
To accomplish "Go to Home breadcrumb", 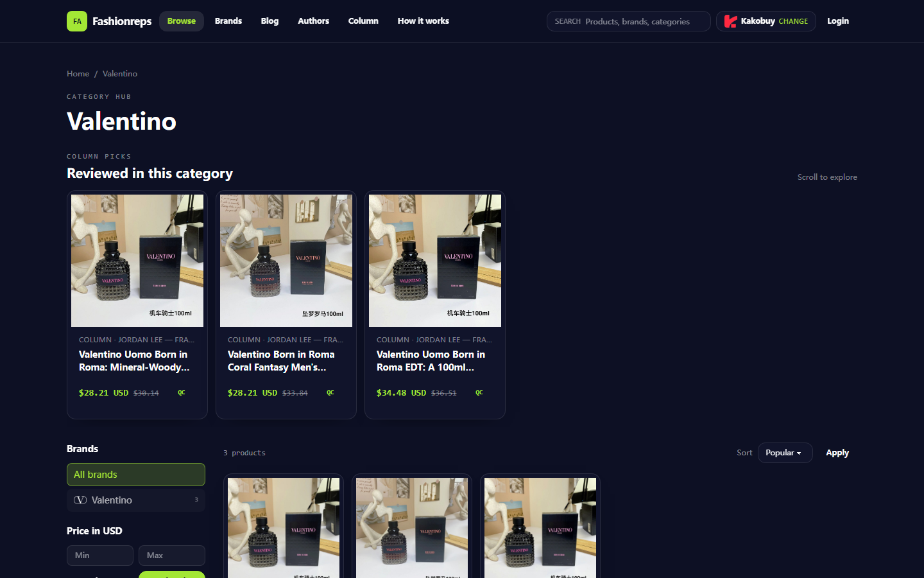I will pyautogui.click(x=78, y=74).
